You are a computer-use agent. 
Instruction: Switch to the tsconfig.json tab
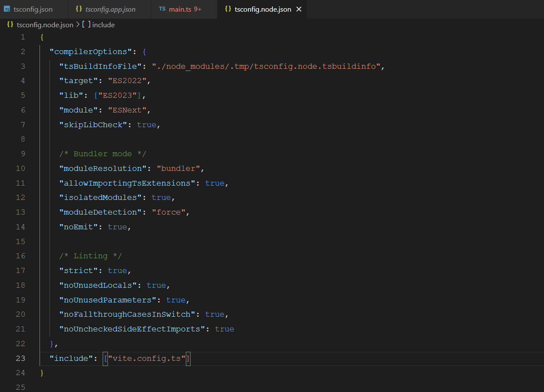click(x=34, y=9)
